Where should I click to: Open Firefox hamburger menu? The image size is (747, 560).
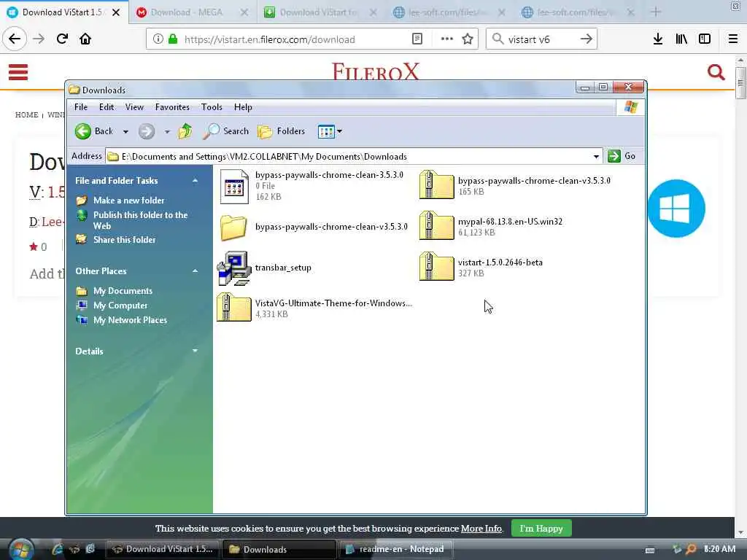point(733,39)
